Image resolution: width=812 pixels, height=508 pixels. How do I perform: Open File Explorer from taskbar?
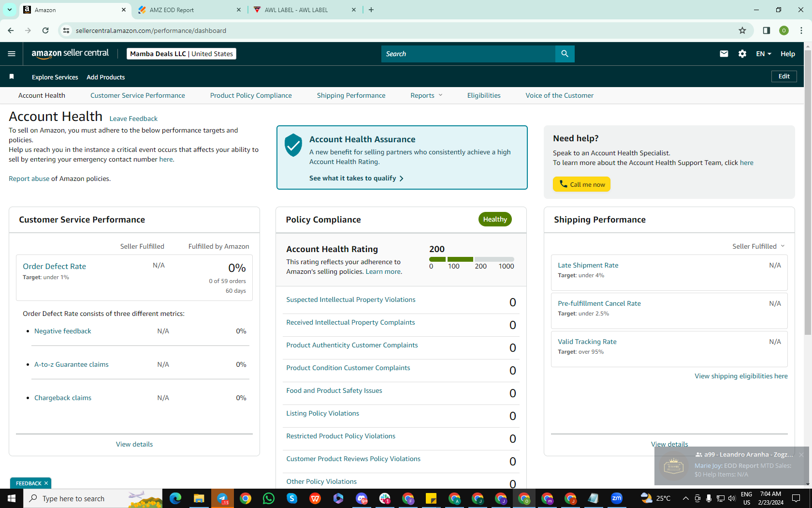click(199, 498)
